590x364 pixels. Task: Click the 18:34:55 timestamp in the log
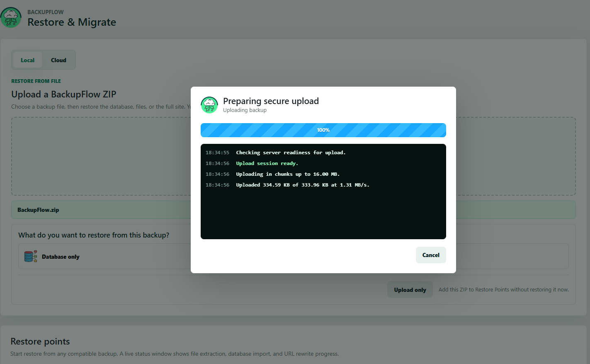coord(217,153)
